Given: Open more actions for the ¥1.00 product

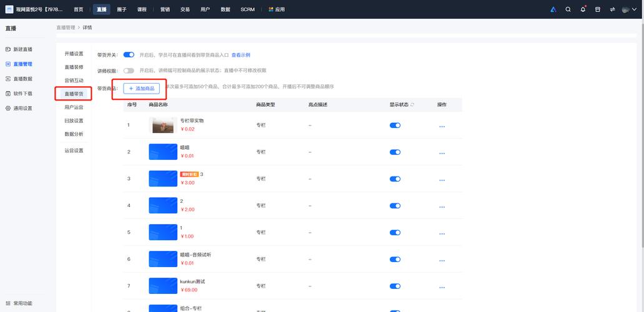Looking at the screenshot, I should (x=442, y=233).
